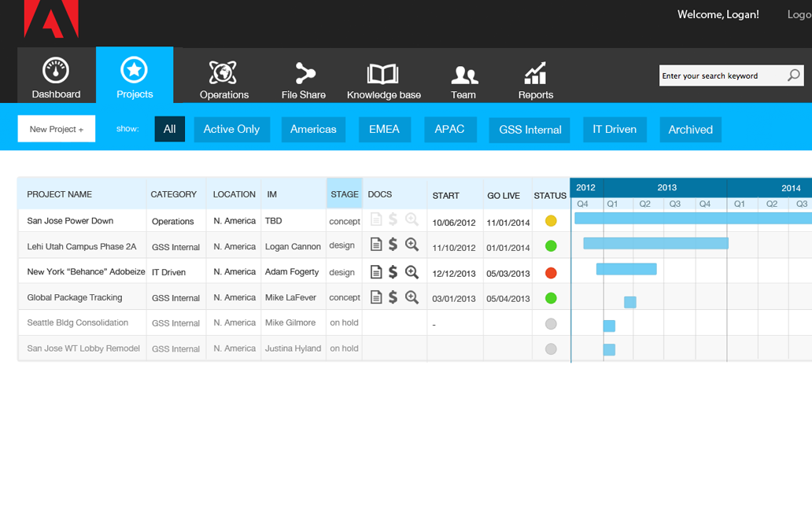This screenshot has width=812, height=512.
Task: Click the red status indicator for New York Behance
Action: point(551,273)
